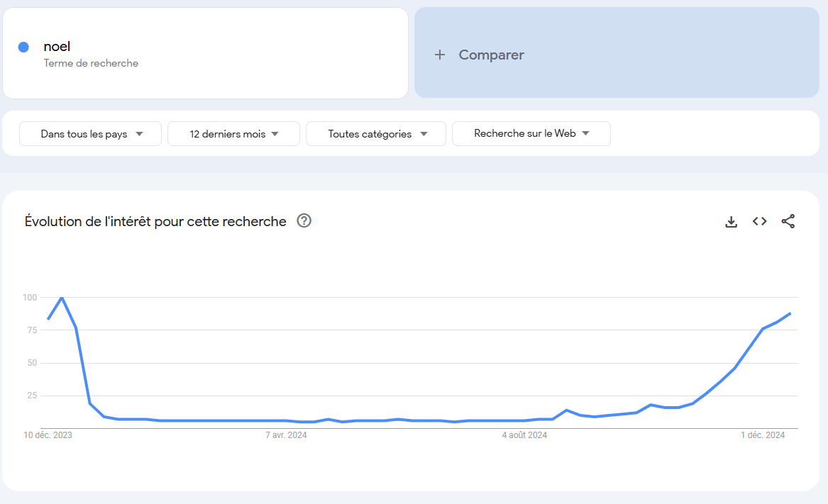This screenshot has width=828, height=504.
Task: Click the Comparer text to add a term
Action: [491, 55]
